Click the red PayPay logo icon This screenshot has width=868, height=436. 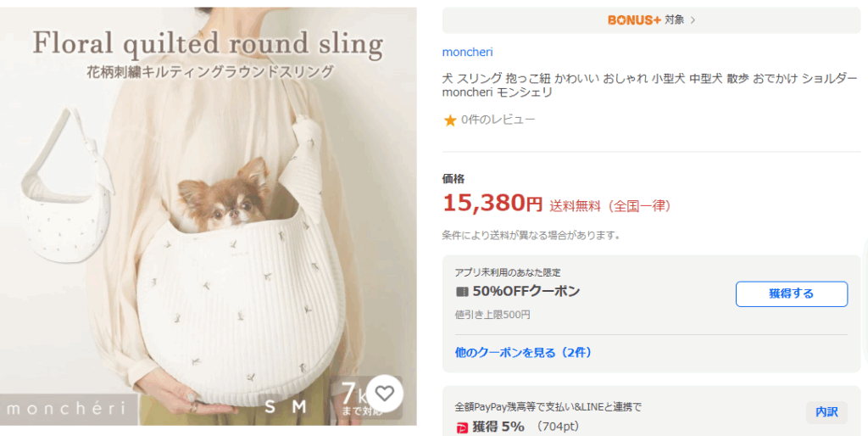462,428
